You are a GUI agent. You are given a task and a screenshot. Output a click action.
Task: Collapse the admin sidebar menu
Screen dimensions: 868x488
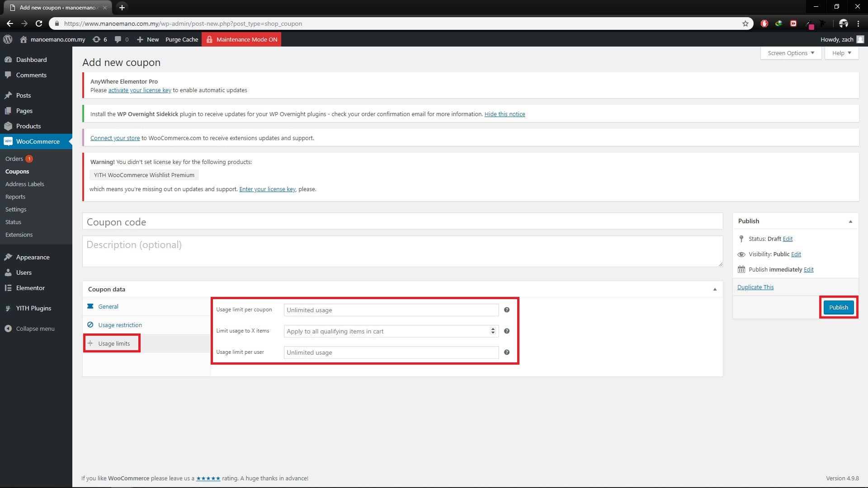(x=35, y=328)
